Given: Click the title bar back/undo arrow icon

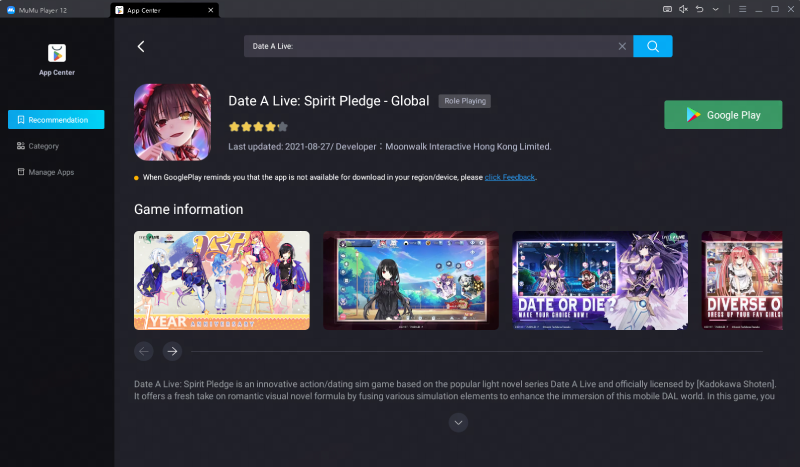Looking at the screenshot, I should click(x=699, y=9).
